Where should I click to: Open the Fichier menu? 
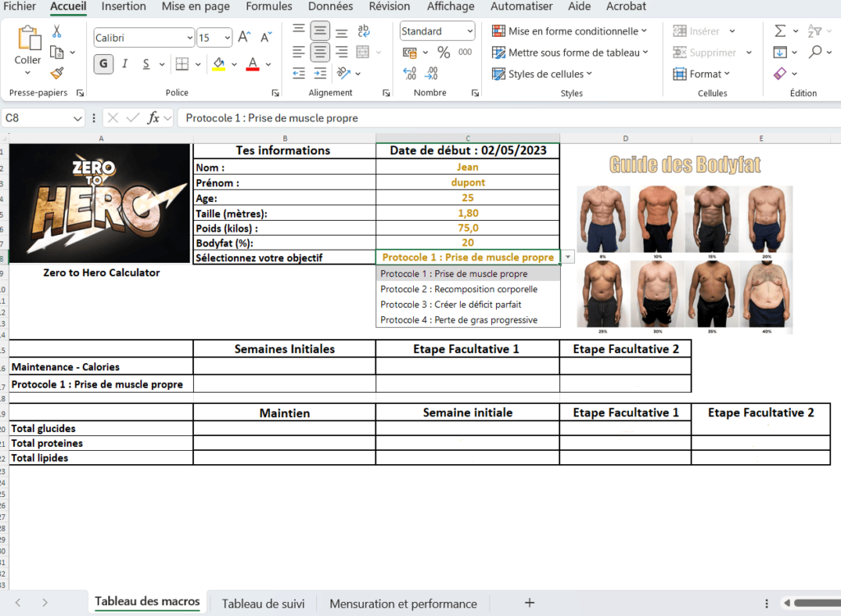click(x=20, y=7)
